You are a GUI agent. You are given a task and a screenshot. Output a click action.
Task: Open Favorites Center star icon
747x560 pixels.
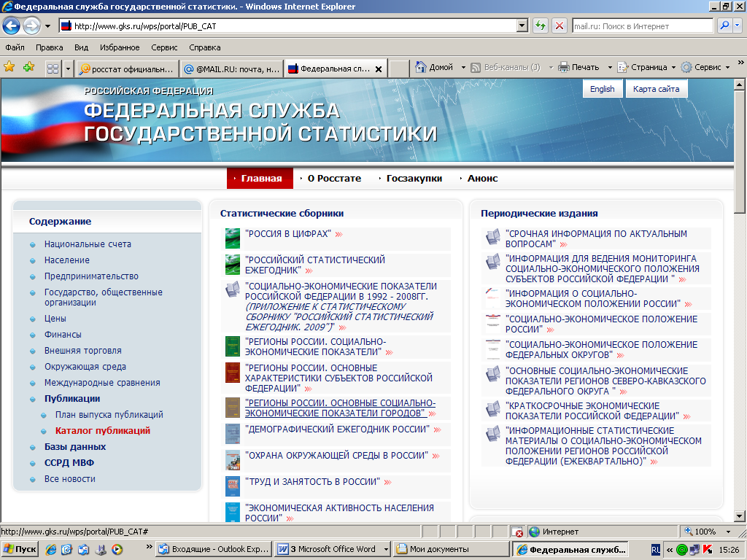[9, 67]
